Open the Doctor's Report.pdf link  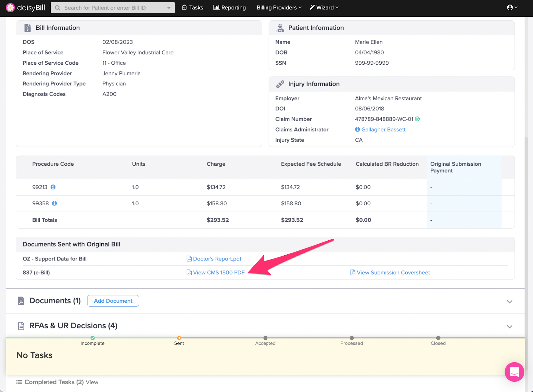(217, 259)
